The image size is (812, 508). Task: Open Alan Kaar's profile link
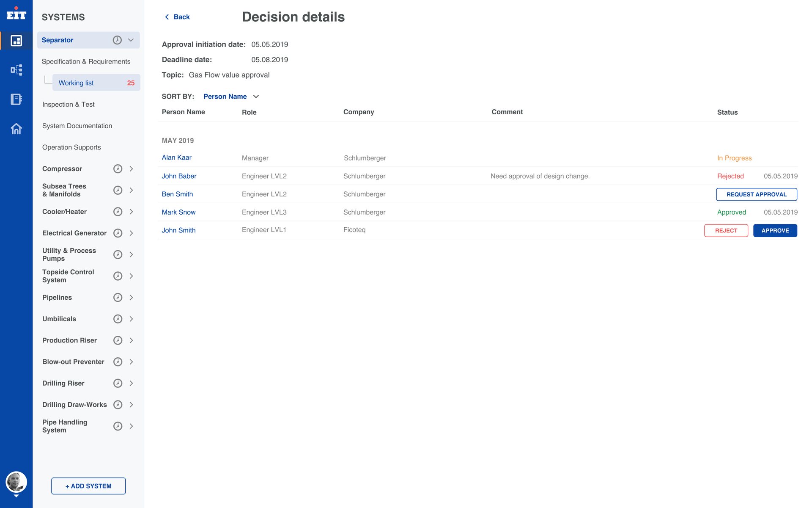pos(176,157)
